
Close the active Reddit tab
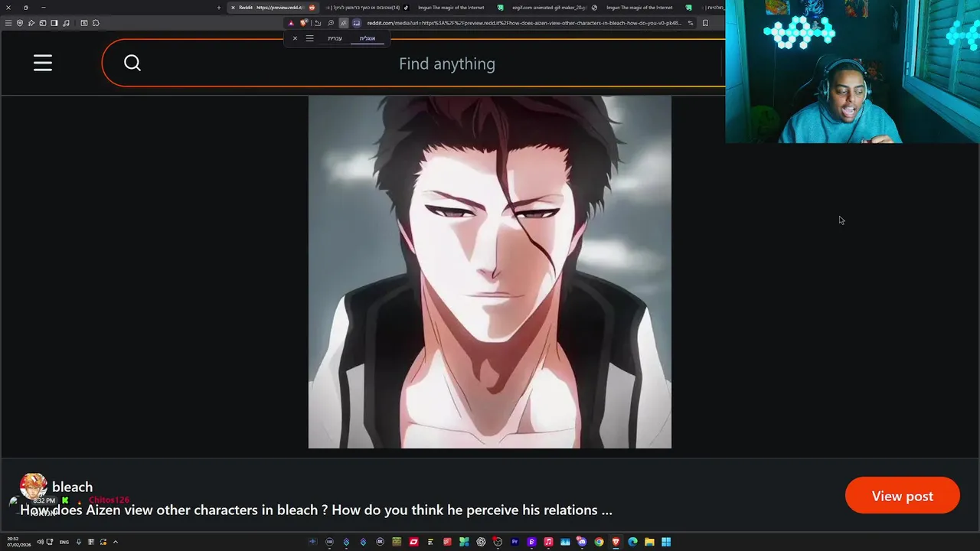233,8
